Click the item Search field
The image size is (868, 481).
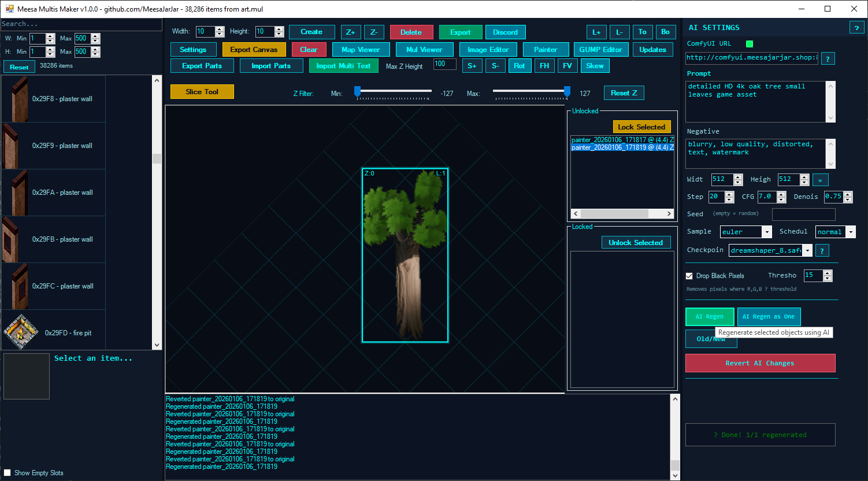click(81, 24)
